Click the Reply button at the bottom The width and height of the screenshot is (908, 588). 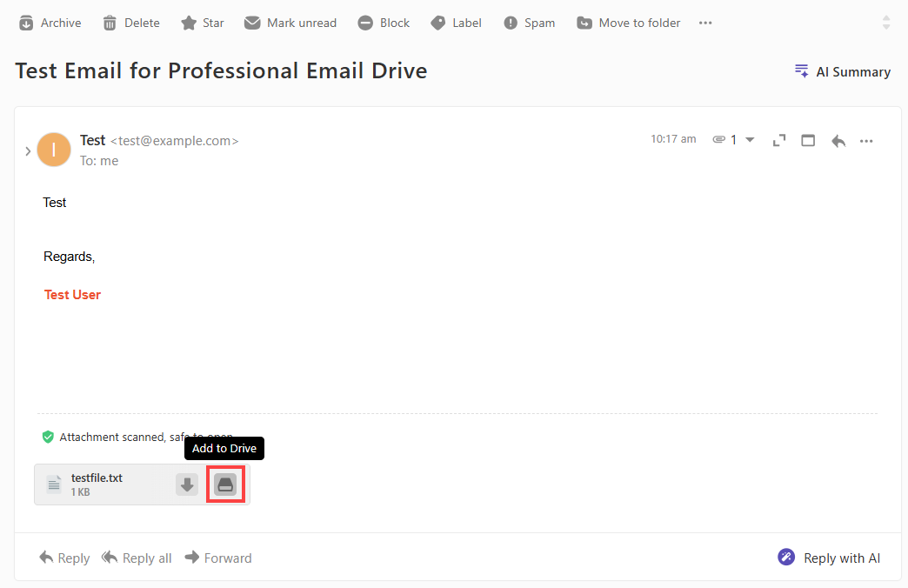[64, 558]
